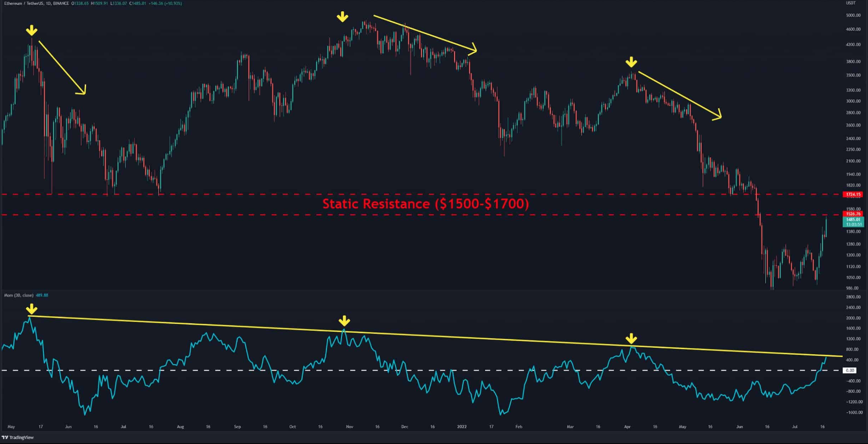Select the USDT currency label on price axis
Image resolution: width=868 pixels, height=444 pixels.
pos(850,3)
